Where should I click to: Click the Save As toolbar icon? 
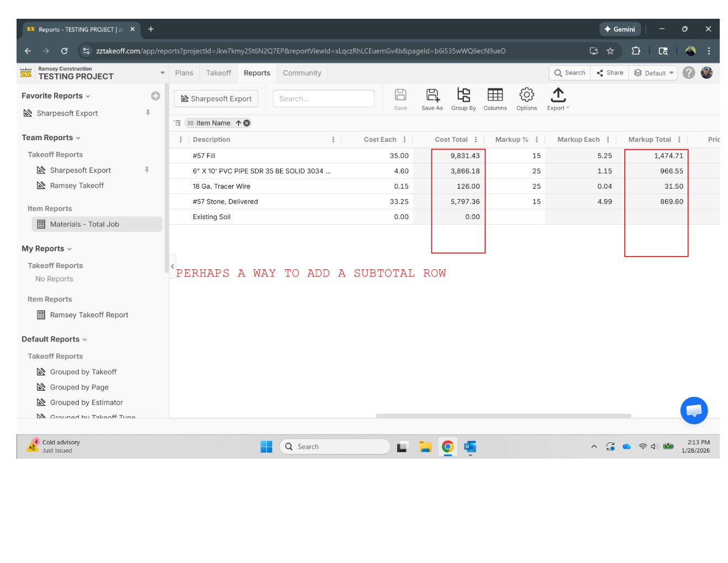point(432,96)
